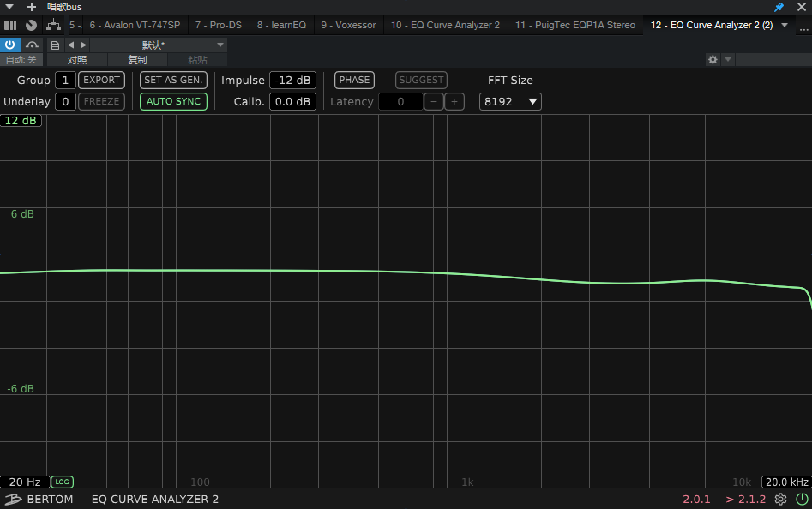Open the channel dropdown arrow beside the plus icon

point(9,7)
